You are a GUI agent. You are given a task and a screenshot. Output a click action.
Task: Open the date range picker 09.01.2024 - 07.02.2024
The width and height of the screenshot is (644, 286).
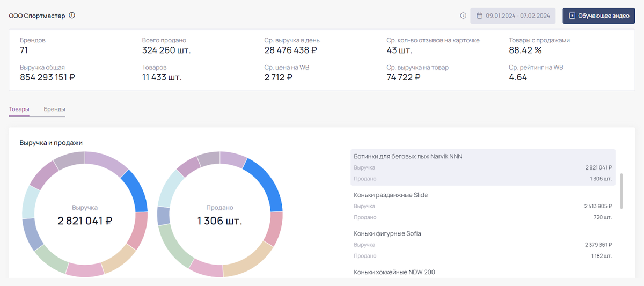514,16
